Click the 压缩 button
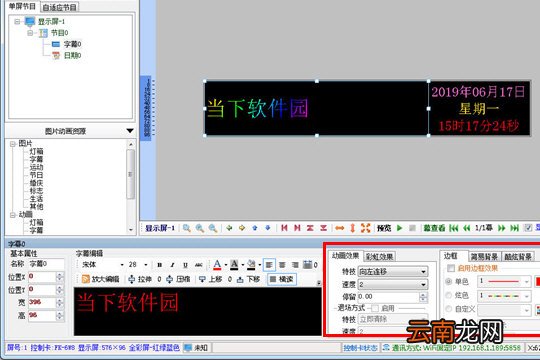The image size is (540, 360). (x=178, y=279)
